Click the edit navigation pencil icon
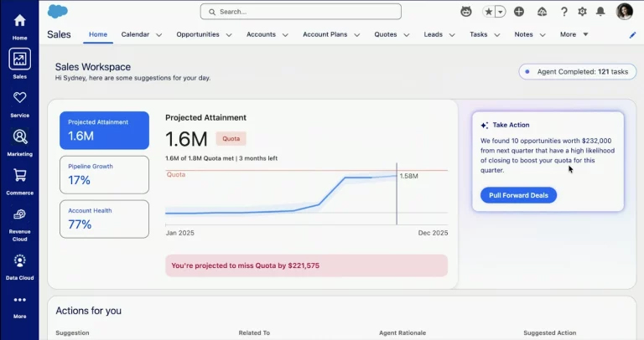This screenshot has width=644, height=340. (632, 35)
